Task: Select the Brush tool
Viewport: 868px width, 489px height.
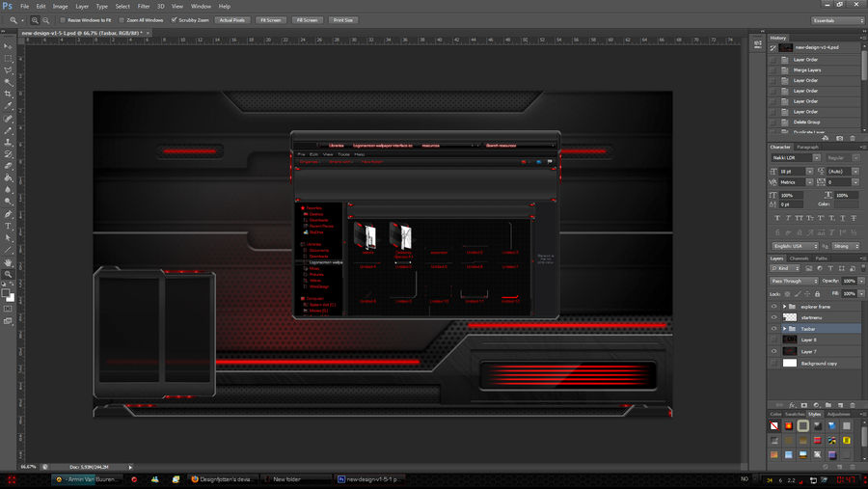Action: coord(8,130)
